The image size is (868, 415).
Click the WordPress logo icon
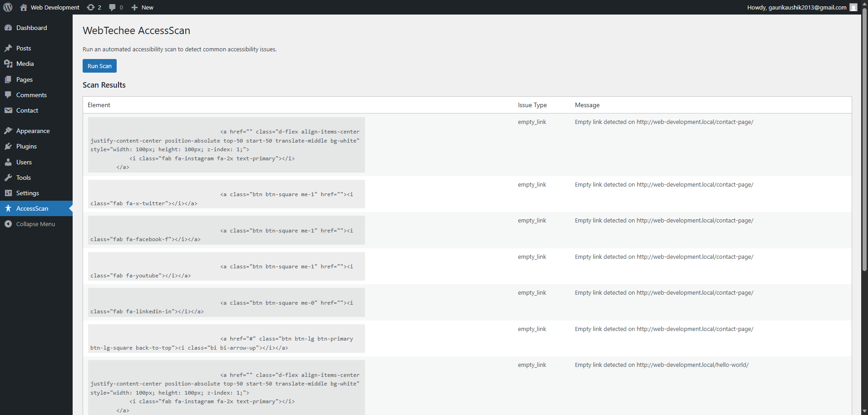click(x=8, y=7)
